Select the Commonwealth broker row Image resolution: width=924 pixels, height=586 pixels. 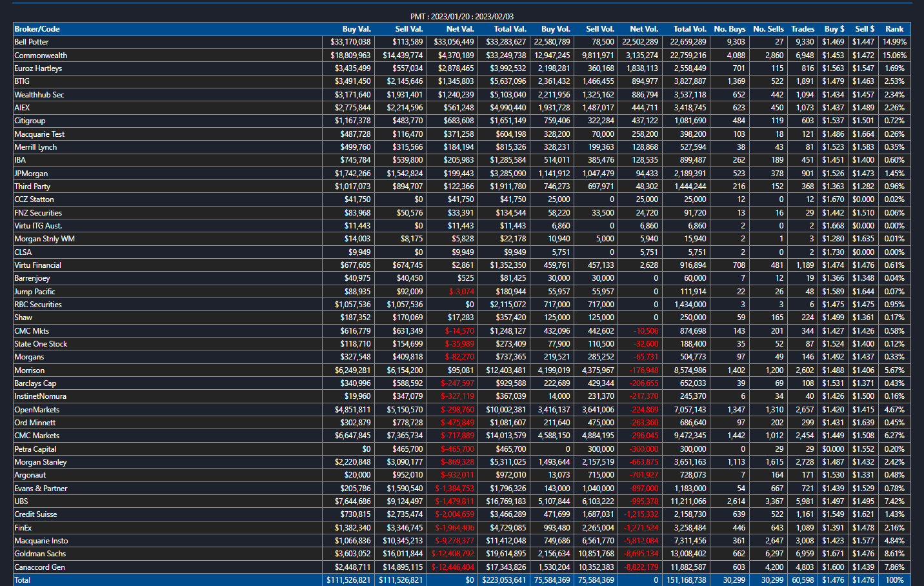point(462,56)
